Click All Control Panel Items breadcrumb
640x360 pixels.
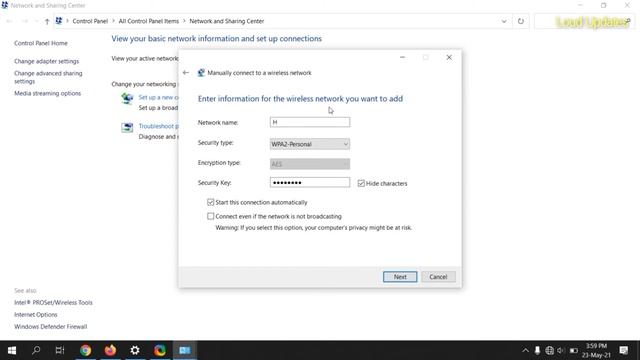click(x=149, y=21)
